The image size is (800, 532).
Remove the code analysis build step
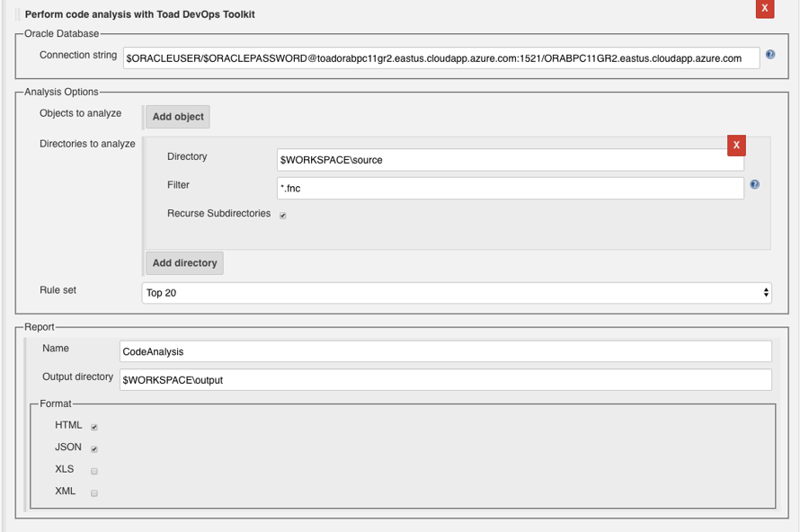click(765, 8)
